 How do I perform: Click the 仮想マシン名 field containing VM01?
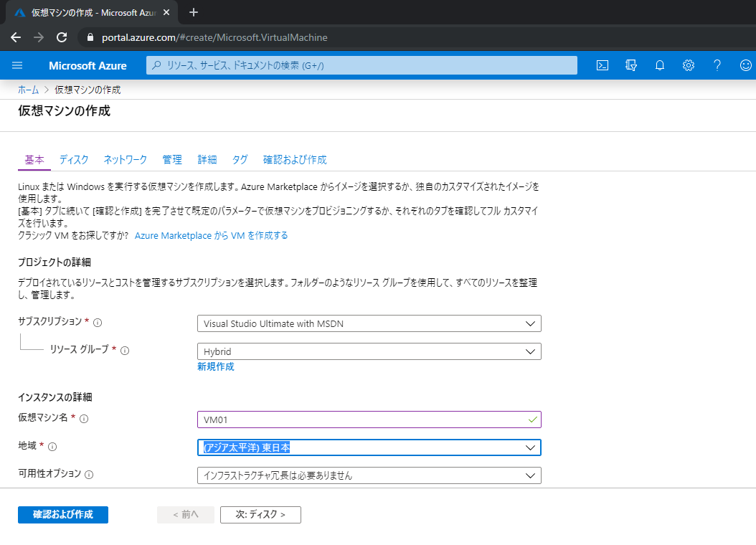369,420
